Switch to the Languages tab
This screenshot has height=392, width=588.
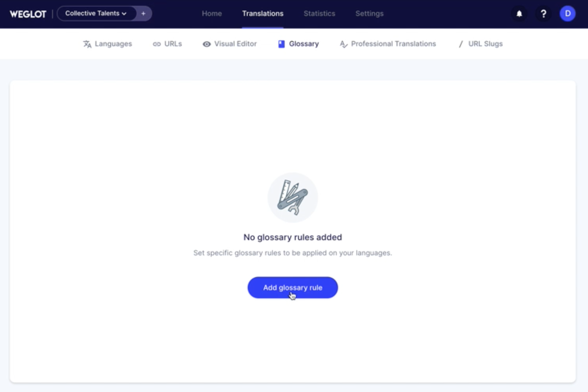coord(108,44)
